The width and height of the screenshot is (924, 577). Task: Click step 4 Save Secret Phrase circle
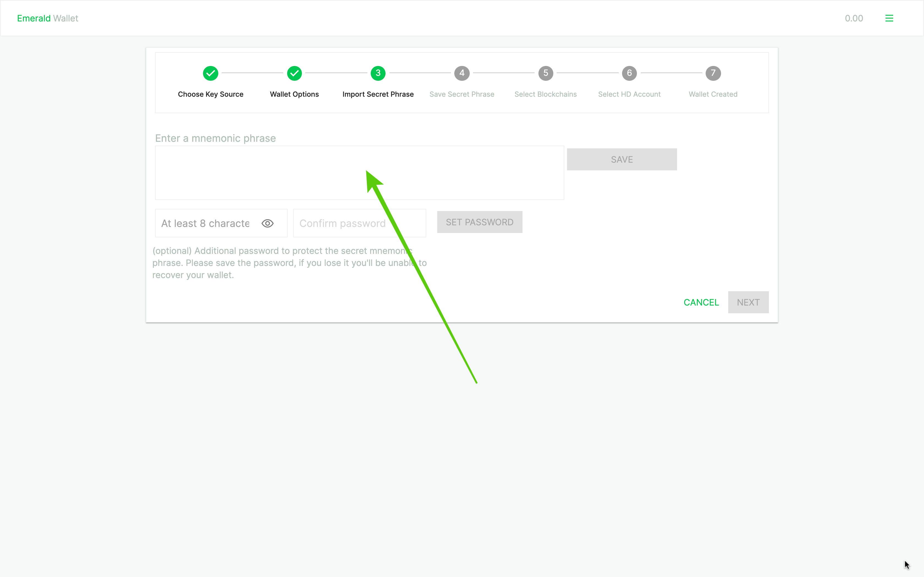pos(462,73)
